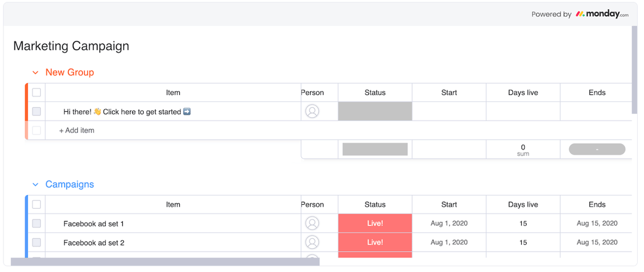Select all items in Campaigns header checkbox
The width and height of the screenshot is (644, 272).
point(37,205)
